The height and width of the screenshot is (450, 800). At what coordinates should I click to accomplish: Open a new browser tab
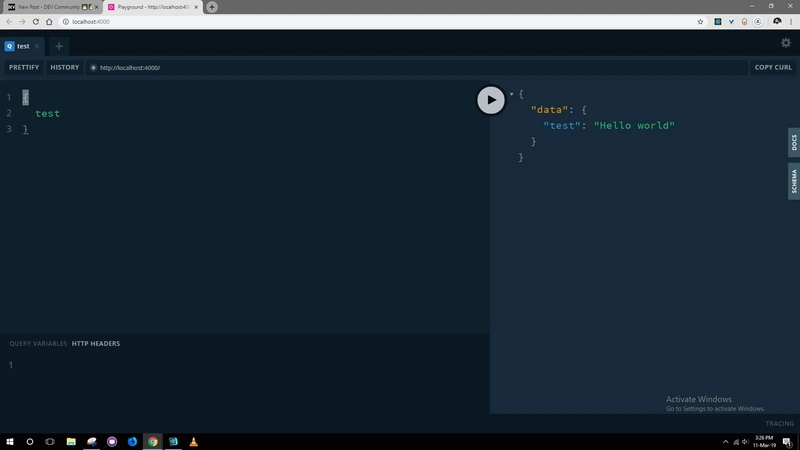coord(212,7)
